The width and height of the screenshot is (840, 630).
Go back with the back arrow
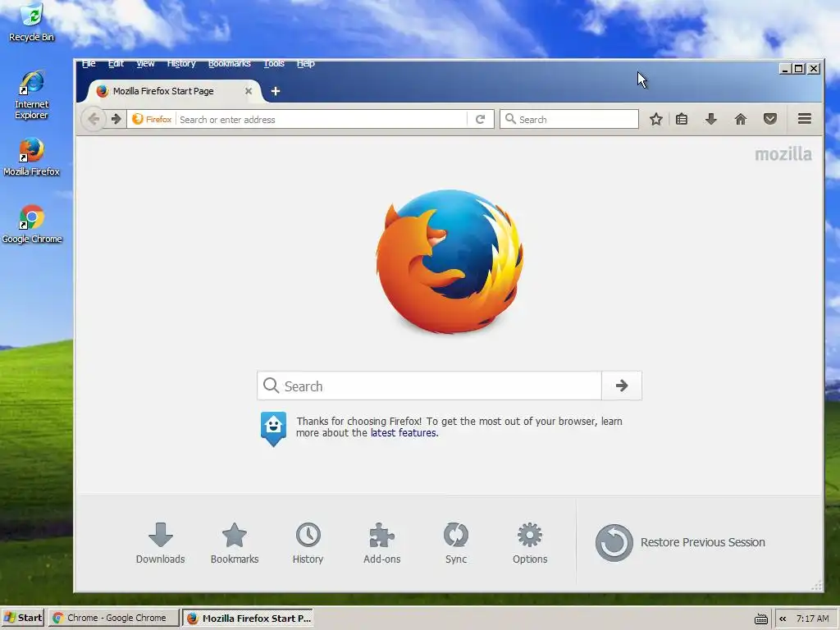[94, 119]
